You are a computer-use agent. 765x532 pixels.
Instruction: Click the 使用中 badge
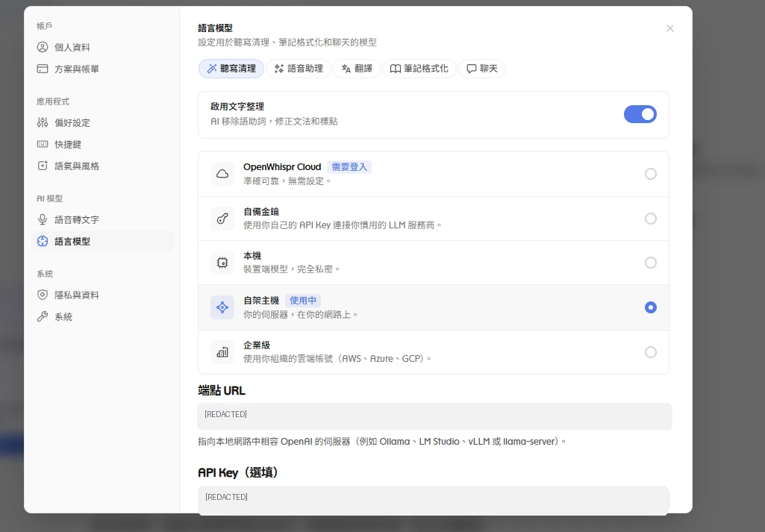point(303,301)
